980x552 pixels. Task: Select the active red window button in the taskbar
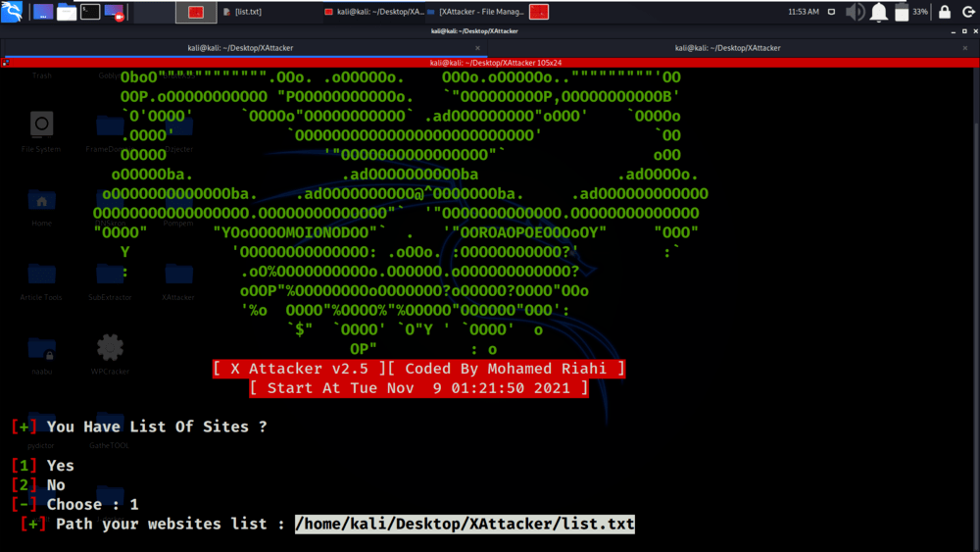pyautogui.click(x=196, y=11)
